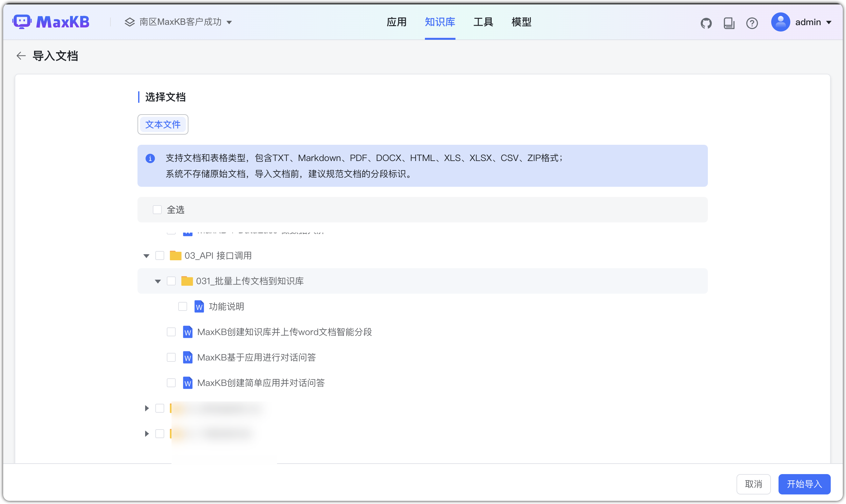This screenshot has width=846, height=504.
Task: Click the 开始导入 button
Action: click(804, 484)
